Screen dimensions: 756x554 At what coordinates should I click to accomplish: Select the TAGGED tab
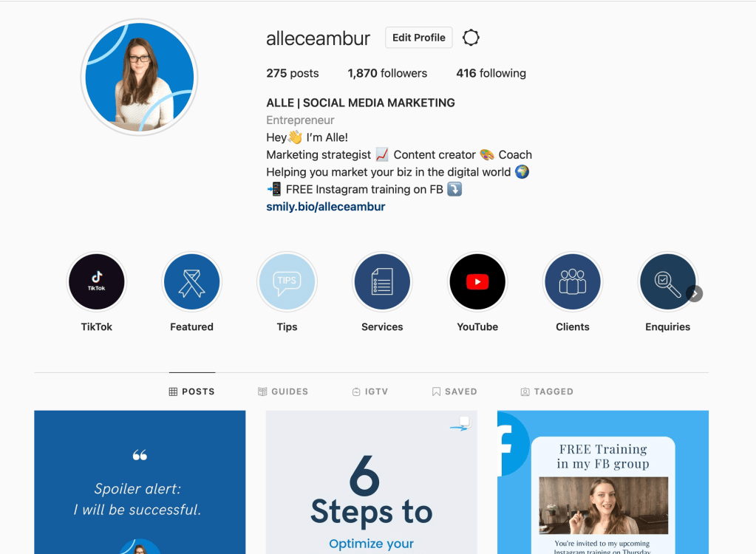(548, 391)
